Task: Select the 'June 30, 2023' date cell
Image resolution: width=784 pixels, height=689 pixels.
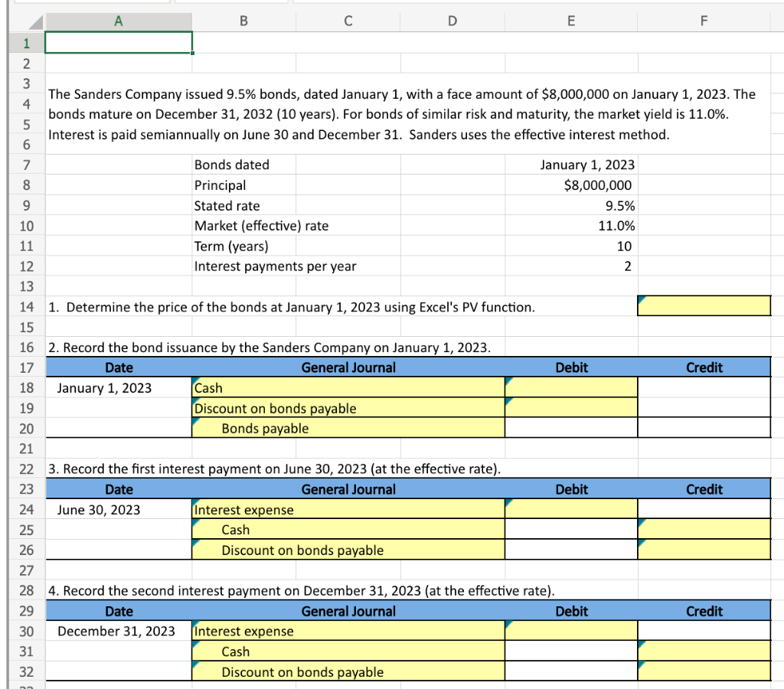Action: pos(119,510)
